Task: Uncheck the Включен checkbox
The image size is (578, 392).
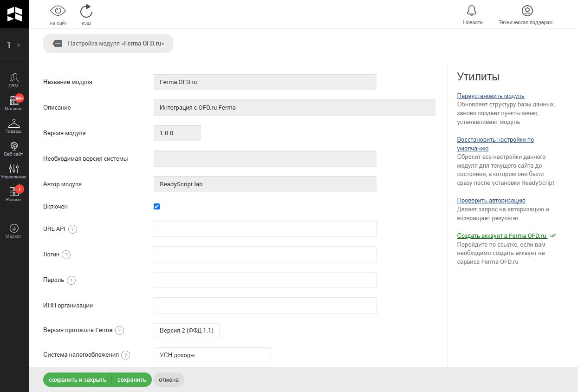Action: 157,206
